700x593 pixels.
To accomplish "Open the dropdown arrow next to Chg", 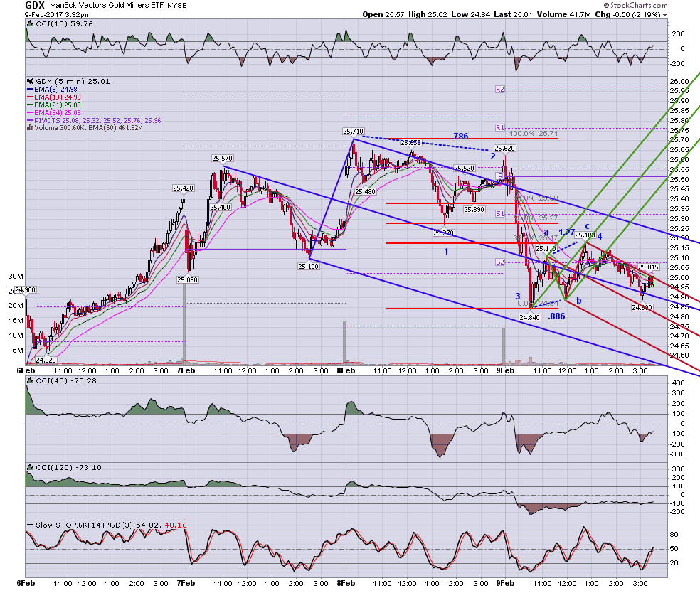I will 664,15.
